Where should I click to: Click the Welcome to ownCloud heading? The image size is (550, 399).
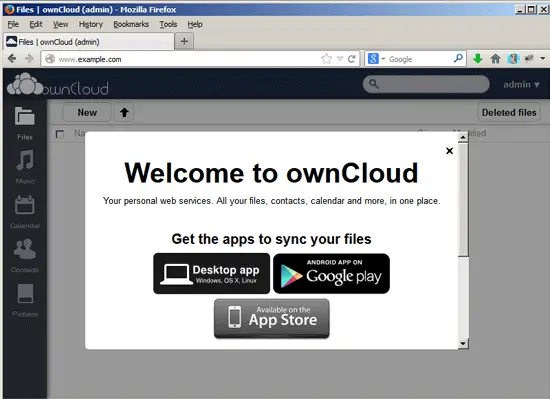coord(271,173)
